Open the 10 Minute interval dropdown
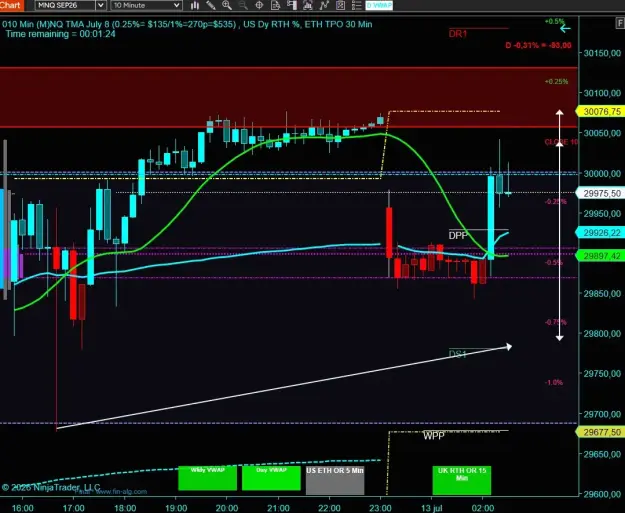The height and width of the screenshot is (513, 625). click(146, 5)
